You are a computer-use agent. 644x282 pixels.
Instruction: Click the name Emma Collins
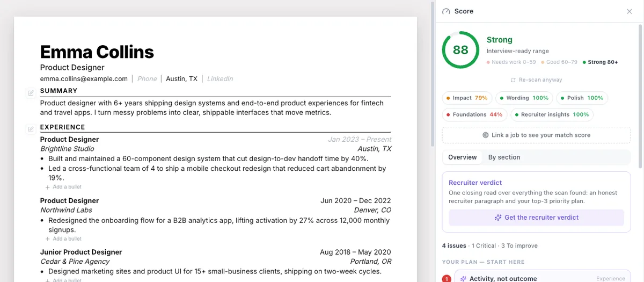pyautogui.click(x=97, y=52)
